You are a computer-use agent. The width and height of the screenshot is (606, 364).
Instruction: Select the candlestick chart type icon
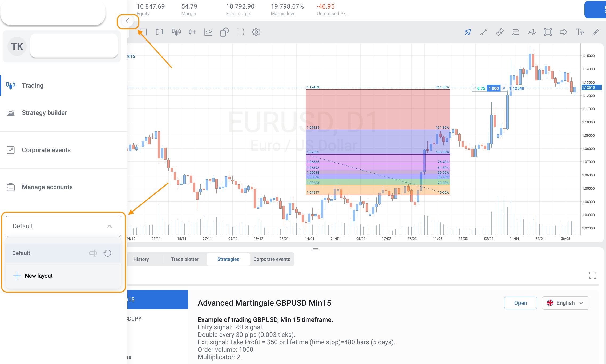176,32
